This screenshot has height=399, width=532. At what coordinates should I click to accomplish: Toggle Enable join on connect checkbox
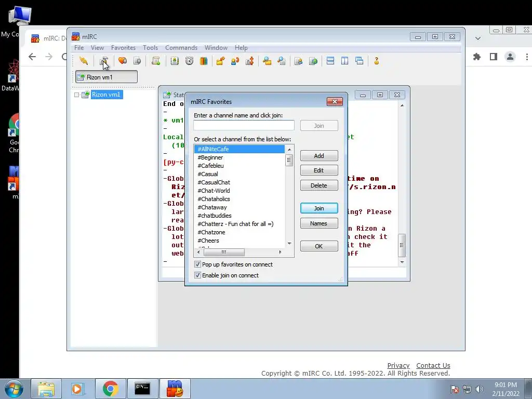197,275
